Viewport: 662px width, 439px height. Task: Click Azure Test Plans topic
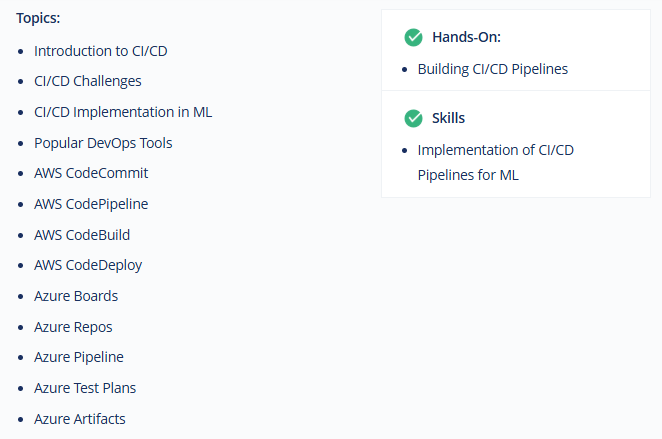point(85,388)
